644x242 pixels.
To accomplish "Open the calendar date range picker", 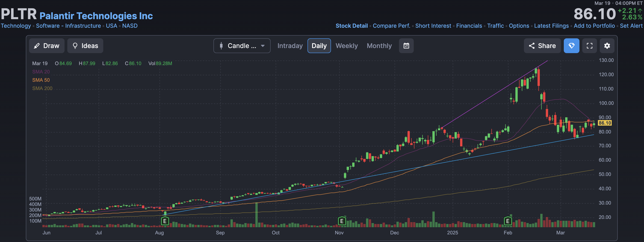I will point(406,45).
